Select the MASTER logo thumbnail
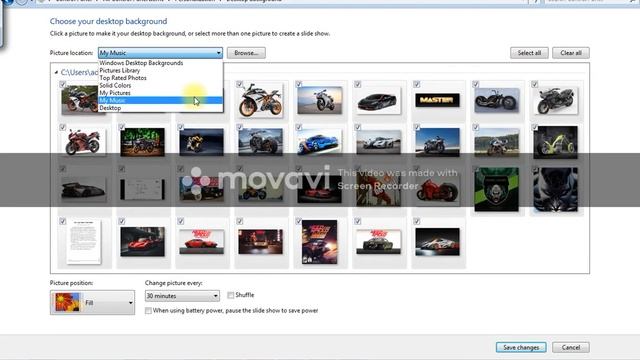This screenshot has height=360, width=640. 437,100
